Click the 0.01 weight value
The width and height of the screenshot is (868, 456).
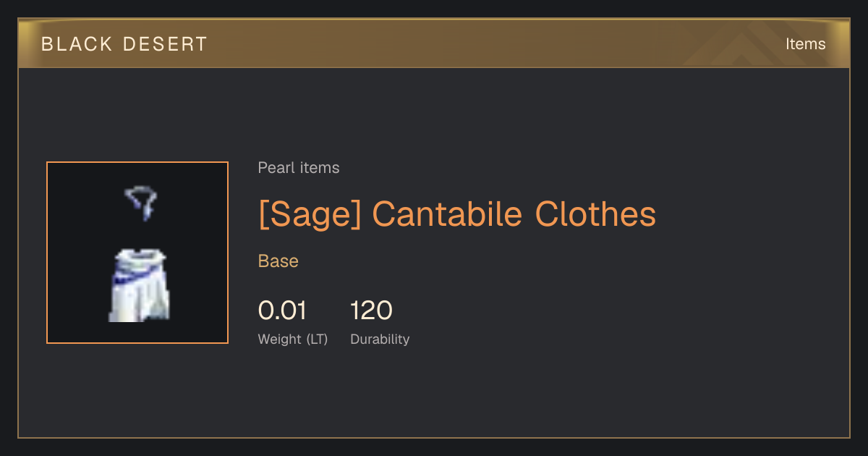pos(282,311)
